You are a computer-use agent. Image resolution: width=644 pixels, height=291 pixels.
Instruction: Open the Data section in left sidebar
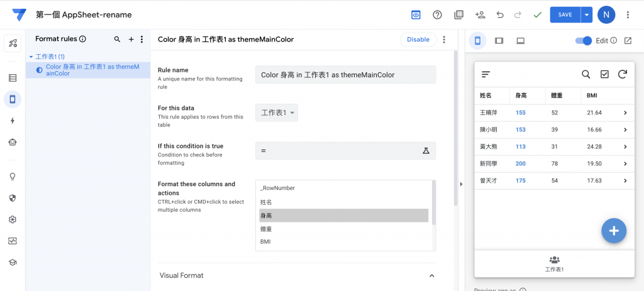13,78
